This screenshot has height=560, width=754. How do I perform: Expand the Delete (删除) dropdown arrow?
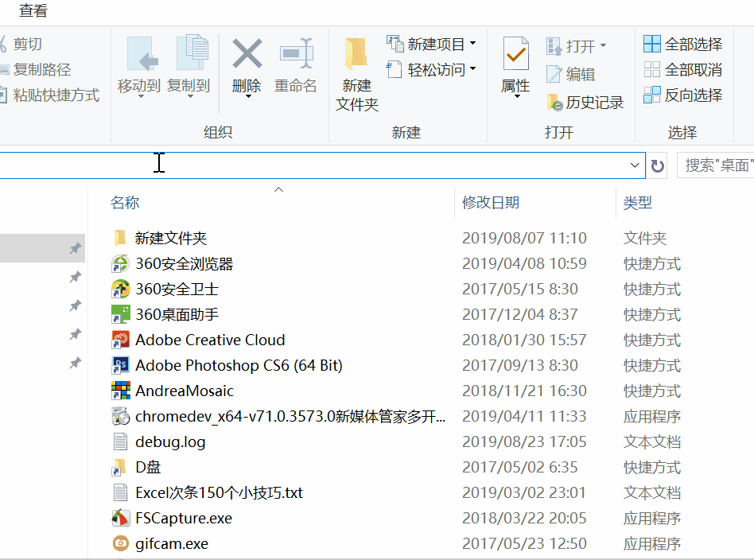pos(248,97)
